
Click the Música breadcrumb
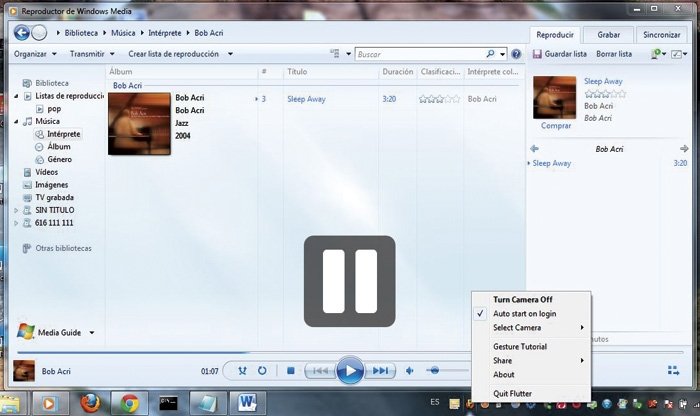pos(123,33)
